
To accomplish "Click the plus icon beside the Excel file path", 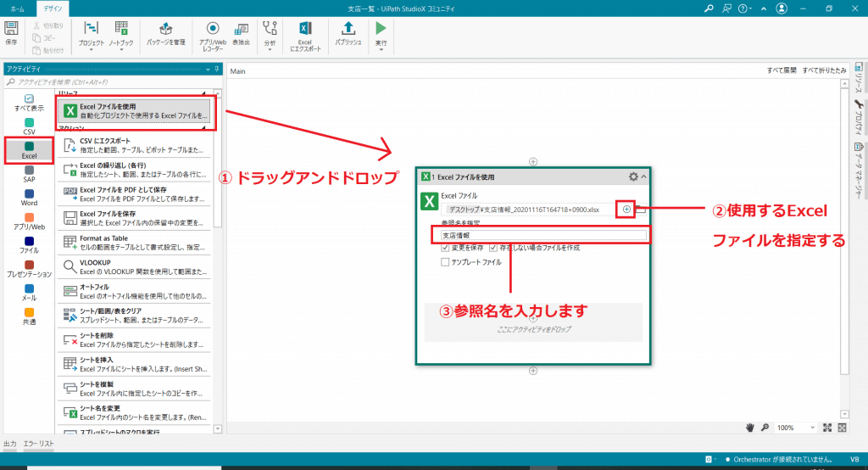I will [626, 209].
